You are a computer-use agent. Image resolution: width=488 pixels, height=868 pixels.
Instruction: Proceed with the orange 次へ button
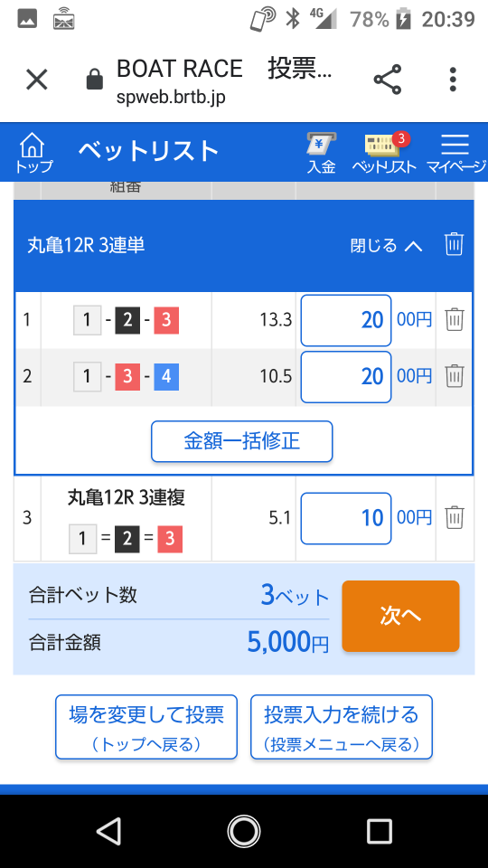pyautogui.click(x=400, y=616)
